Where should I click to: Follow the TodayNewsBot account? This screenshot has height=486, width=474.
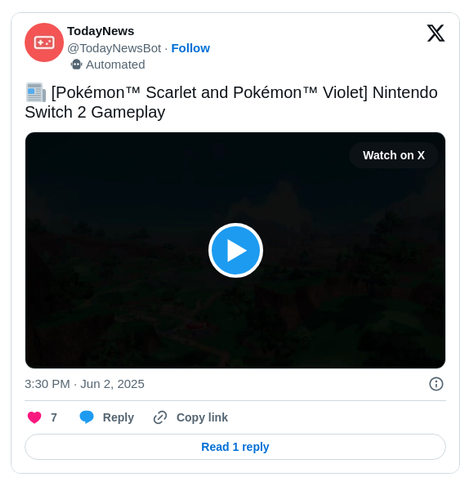[191, 48]
